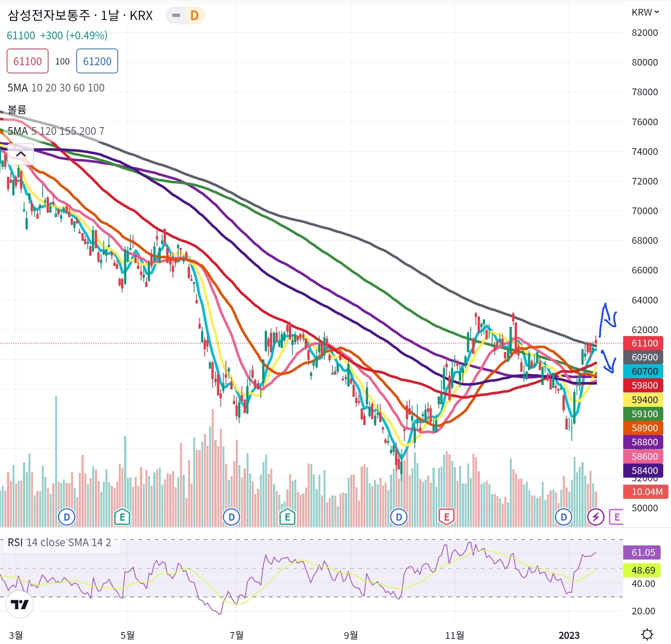This screenshot has height=644, width=671.
Task: Click the 60900 gray MA price label
Action: (644, 357)
